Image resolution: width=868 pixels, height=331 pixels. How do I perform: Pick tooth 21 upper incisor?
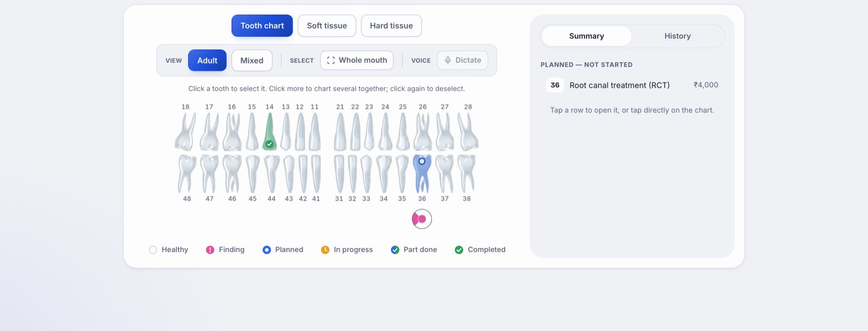[340, 131]
